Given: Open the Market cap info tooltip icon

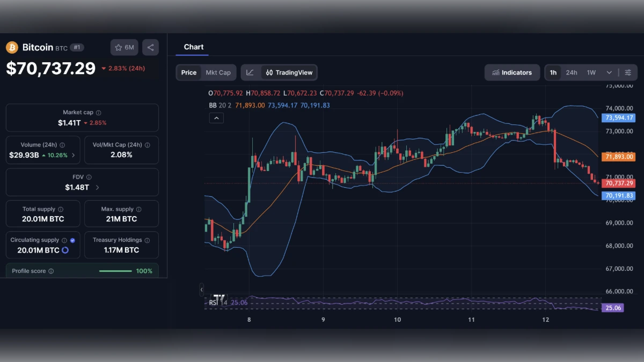Looking at the screenshot, I should 98,113.
